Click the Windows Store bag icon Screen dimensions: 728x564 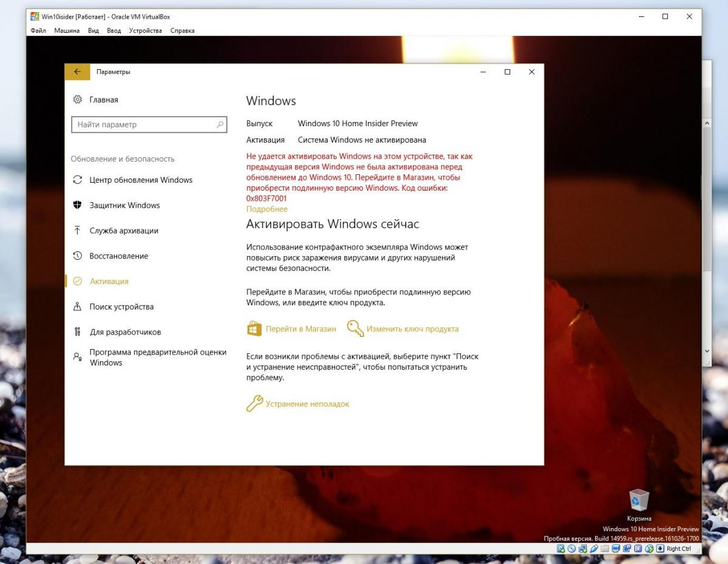pyautogui.click(x=254, y=328)
